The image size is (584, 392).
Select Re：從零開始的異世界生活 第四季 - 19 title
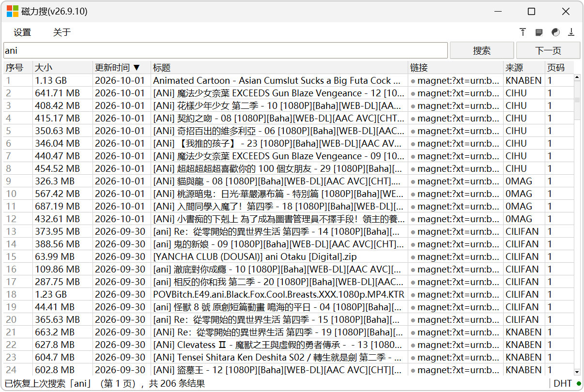[279, 332]
